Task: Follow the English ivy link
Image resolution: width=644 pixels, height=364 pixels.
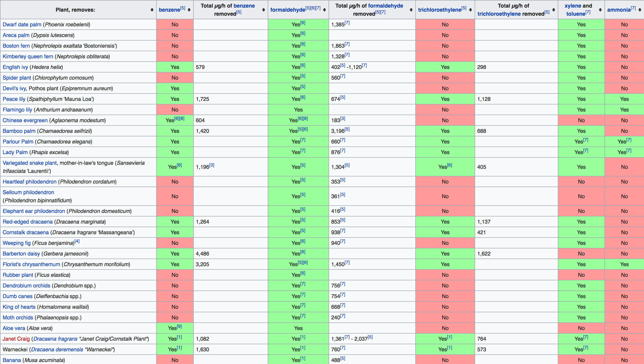Action: point(15,67)
